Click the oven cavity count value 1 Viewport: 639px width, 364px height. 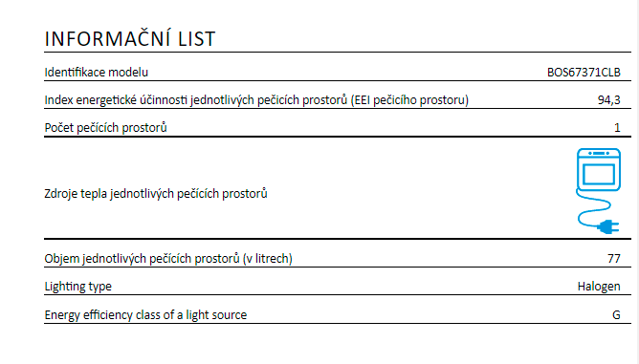[x=617, y=128]
